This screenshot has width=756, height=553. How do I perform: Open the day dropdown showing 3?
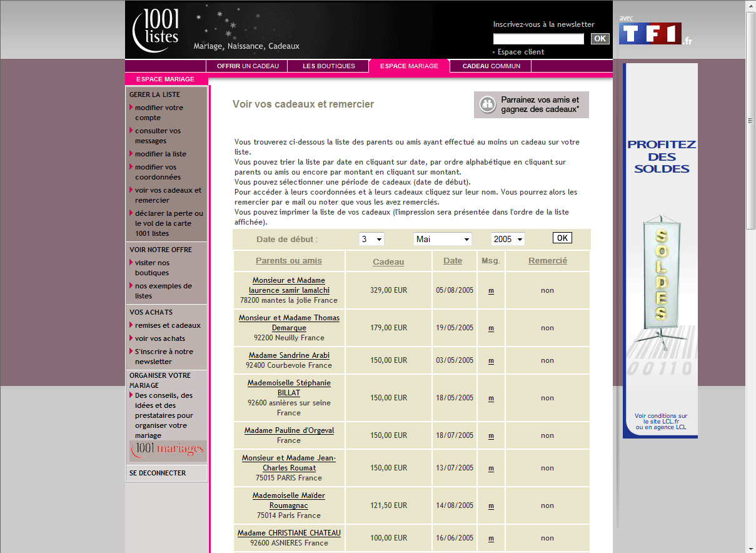pos(371,239)
